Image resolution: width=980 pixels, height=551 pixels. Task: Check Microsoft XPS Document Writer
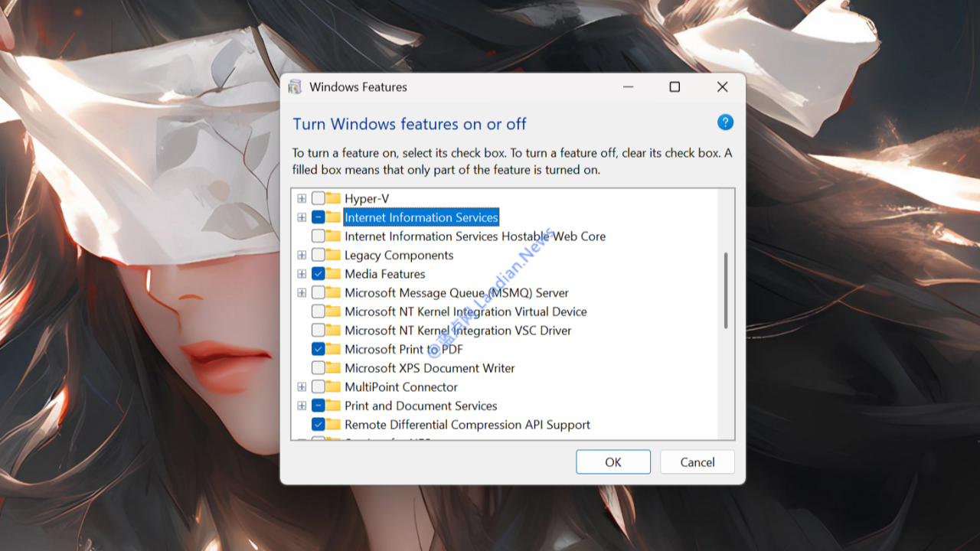(316, 368)
